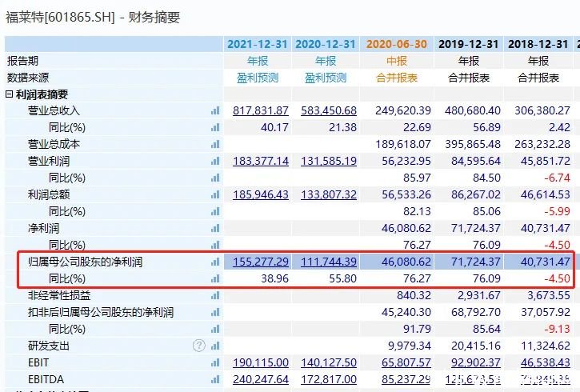Viewport: 580px width, 392px height.
Task: Select cell 189,618.07 in 营业总成本 row
Action: (403, 144)
